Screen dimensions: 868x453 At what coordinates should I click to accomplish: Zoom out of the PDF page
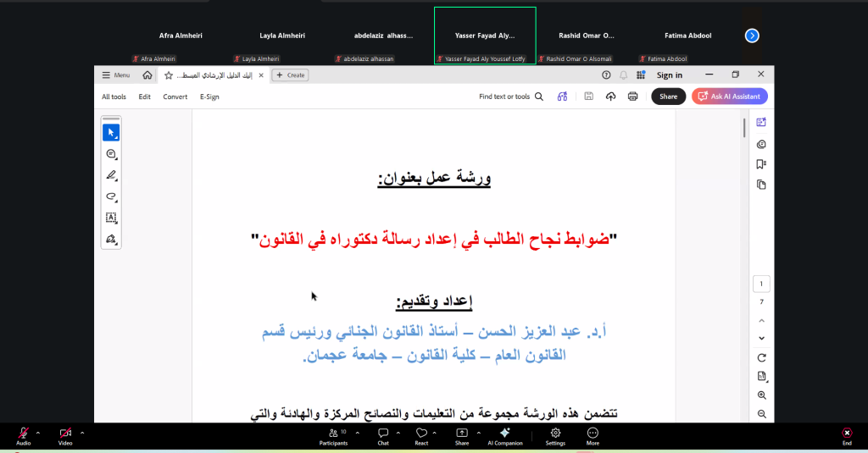click(762, 414)
